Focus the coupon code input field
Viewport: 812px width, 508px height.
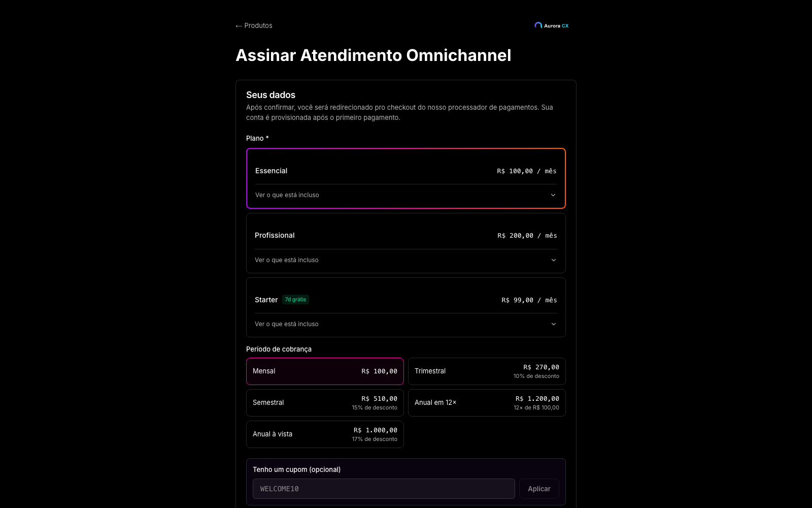click(x=384, y=489)
